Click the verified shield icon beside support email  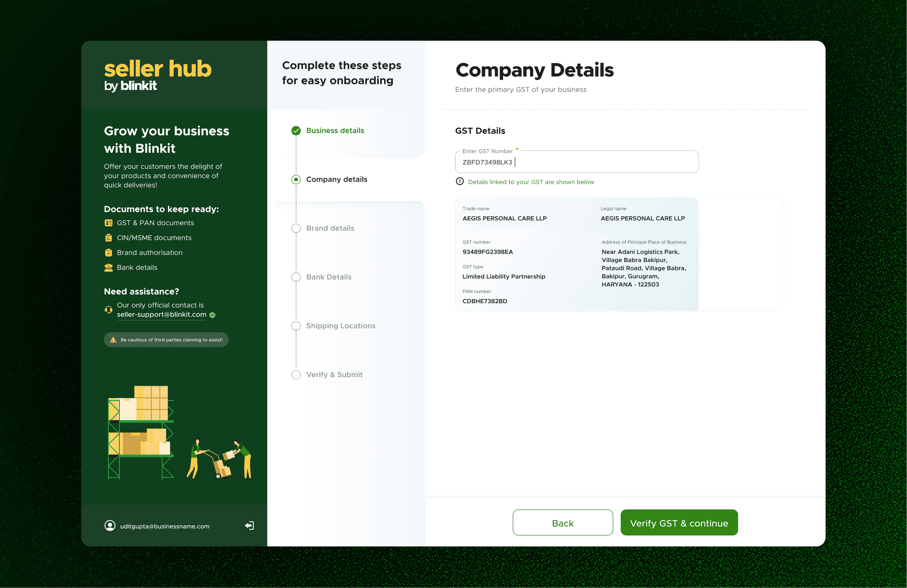pyautogui.click(x=213, y=315)
